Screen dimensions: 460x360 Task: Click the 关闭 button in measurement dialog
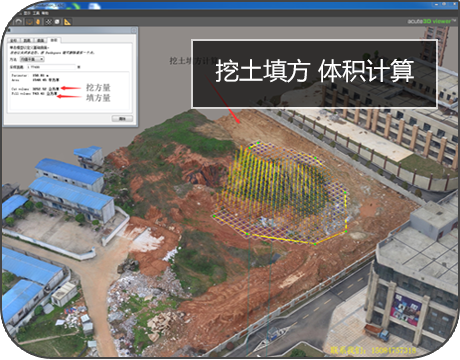pyautogui.click(x=122, y=118)
